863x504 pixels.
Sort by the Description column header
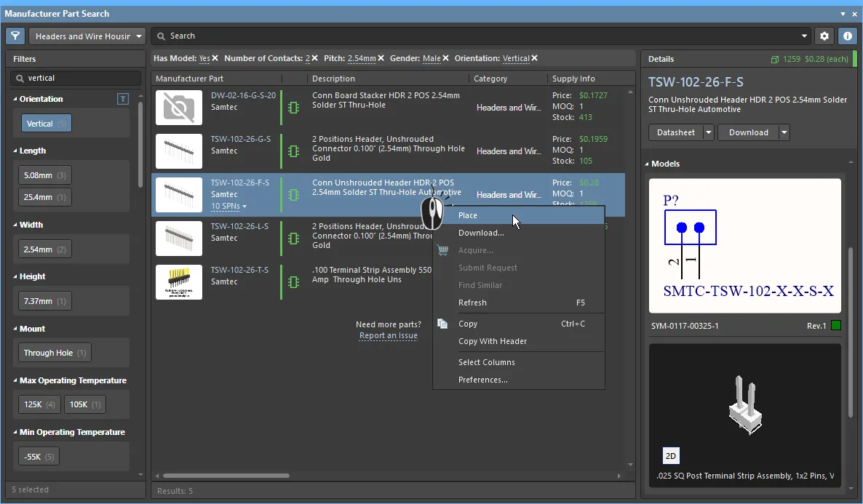(x=388, y=79)
